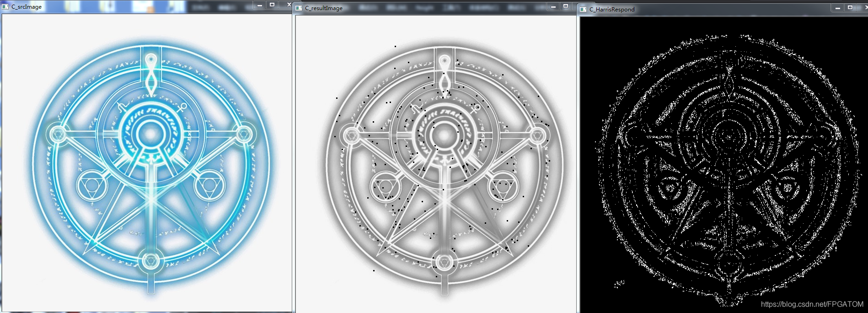Minimize the C_srcImage window

pos(259,5)
